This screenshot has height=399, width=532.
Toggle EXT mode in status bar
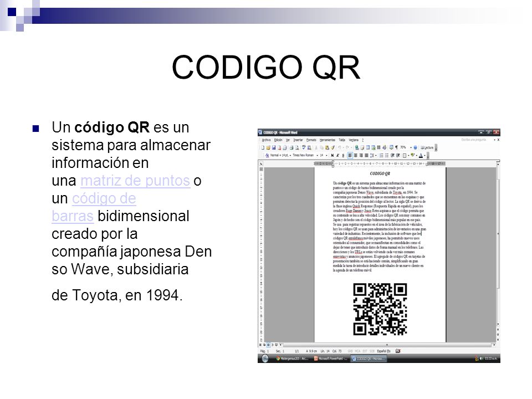(365, 351)
